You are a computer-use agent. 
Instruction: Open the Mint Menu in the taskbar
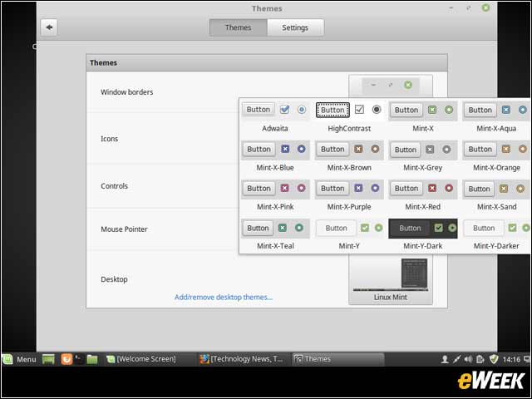pos(19,359)
